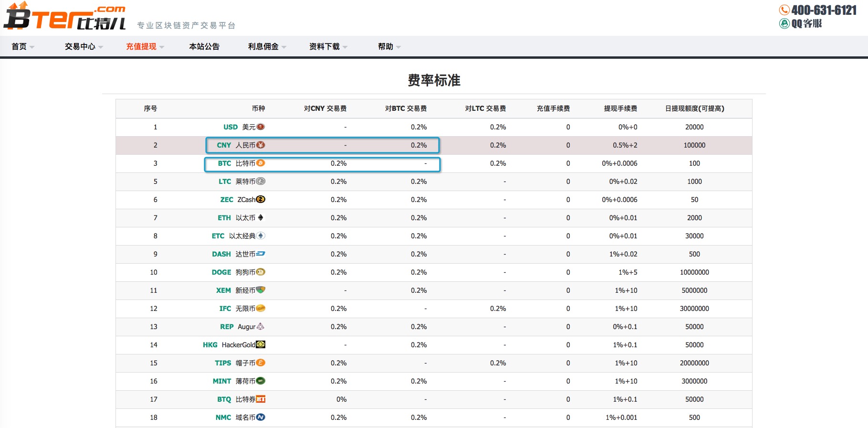The width and height of the screenshot is (868, 428).
Task: Click the DOGE dogecoin icon
Action: tap(261, 272)
